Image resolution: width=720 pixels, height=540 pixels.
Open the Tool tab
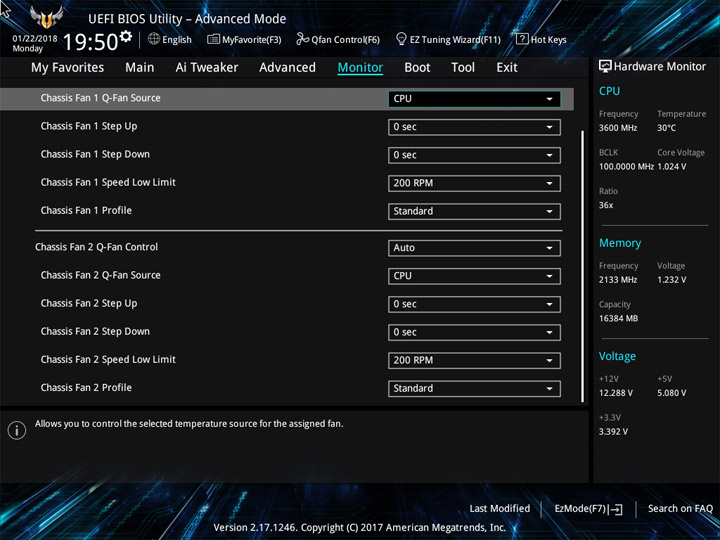pyautogui.click(x=463, y=68)
